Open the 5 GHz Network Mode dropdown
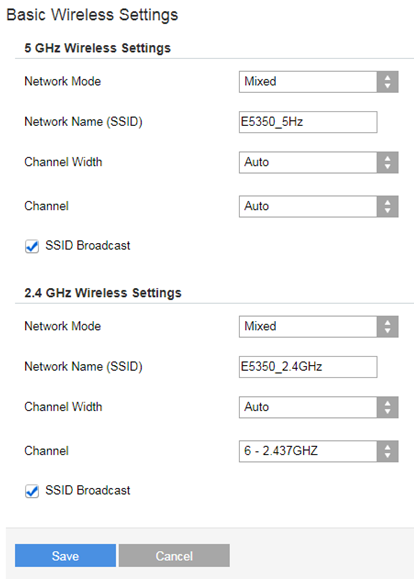The image size is (414, 579). (x=318, y=82)
